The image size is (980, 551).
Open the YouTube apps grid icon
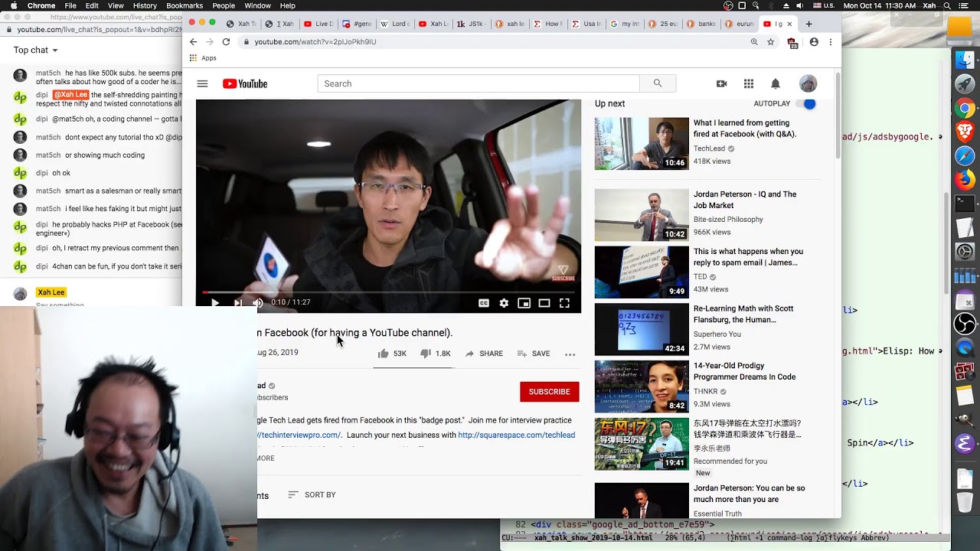coord(749,83)
